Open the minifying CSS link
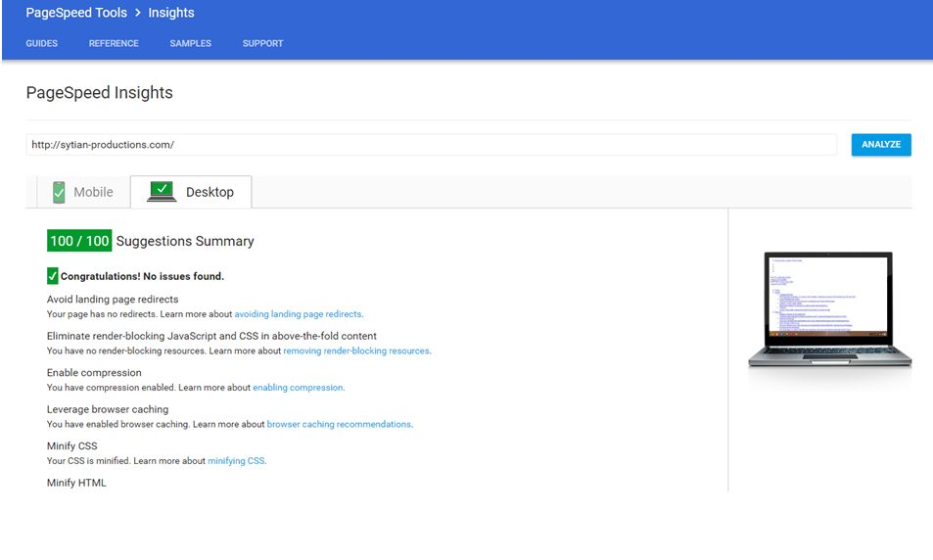This screenshot has width=933, height=560. click(236, 461)
